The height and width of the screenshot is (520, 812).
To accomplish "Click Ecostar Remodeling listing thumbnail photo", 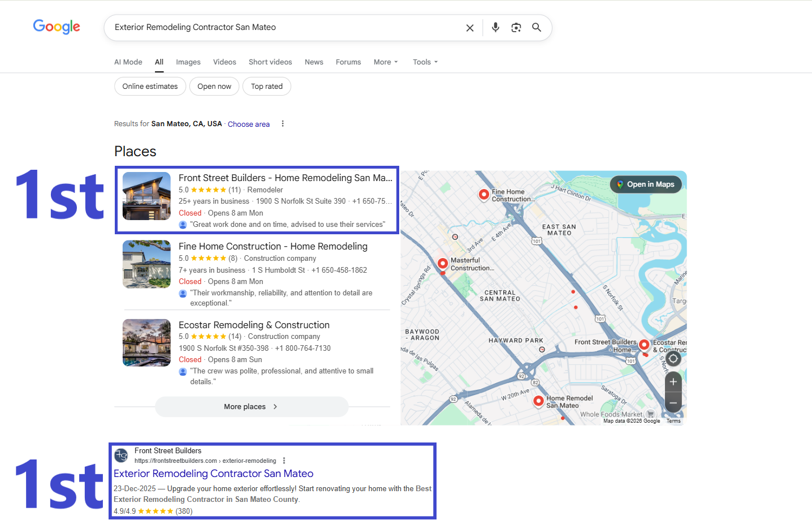I will tap(146, 343).
